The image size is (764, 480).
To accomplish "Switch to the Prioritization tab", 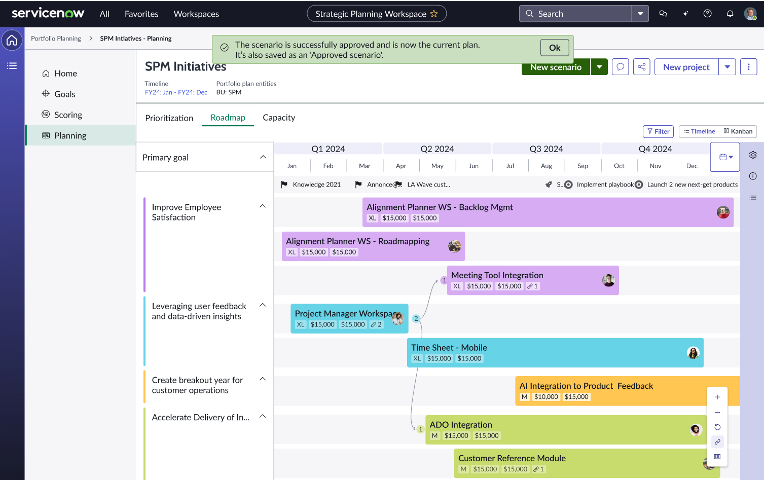I will tap(169, 118).
